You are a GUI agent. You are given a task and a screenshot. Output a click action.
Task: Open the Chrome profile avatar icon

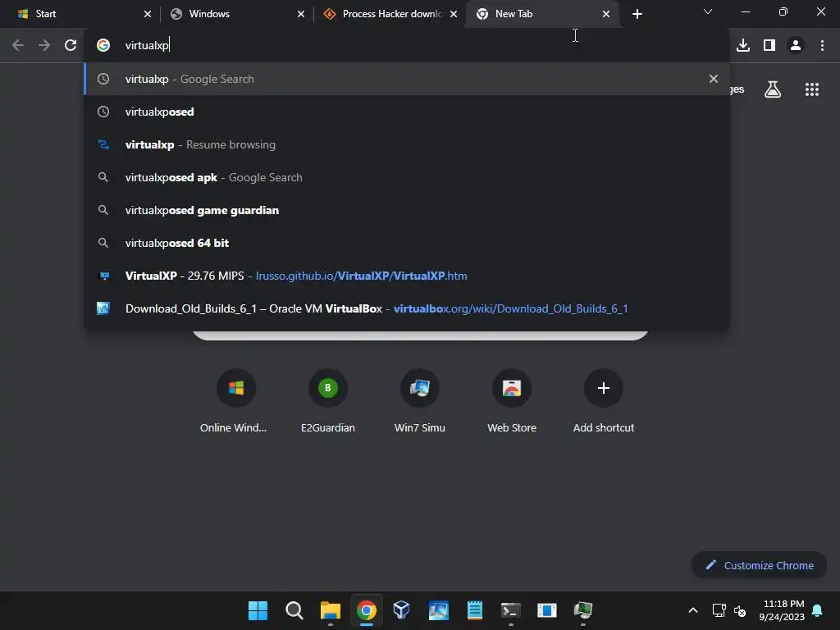(x=796, y=45)
